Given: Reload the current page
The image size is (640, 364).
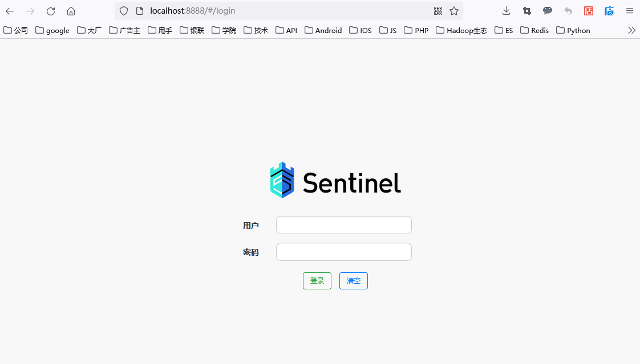Looking at the screenshot, I should tap(51, 11).
